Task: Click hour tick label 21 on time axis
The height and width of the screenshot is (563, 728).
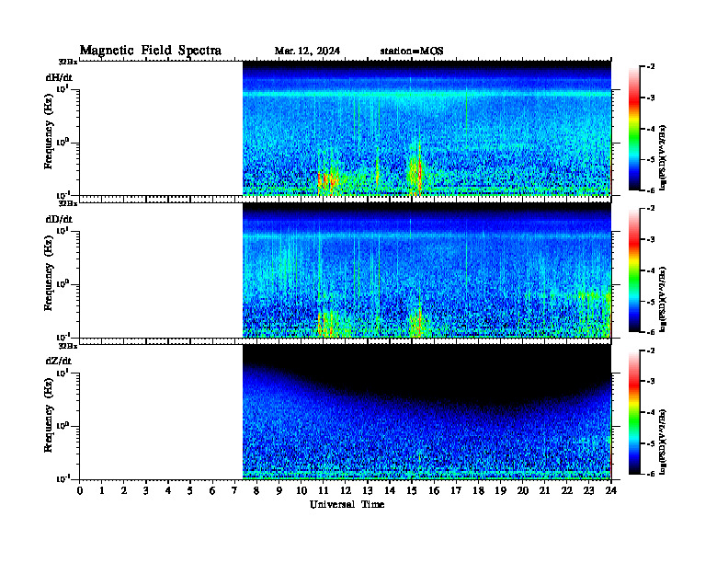Action: pos(544,491)
